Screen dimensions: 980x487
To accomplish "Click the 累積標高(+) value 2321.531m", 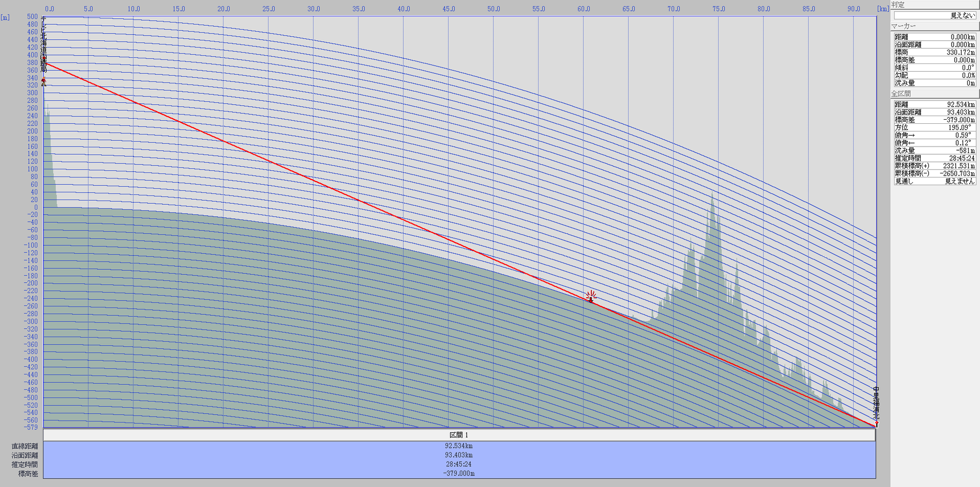I will [x=959, y=166].
